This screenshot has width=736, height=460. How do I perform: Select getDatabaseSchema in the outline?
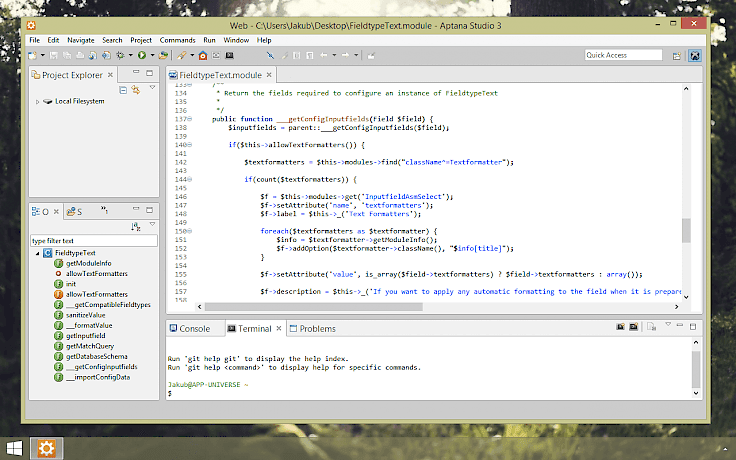95,357
